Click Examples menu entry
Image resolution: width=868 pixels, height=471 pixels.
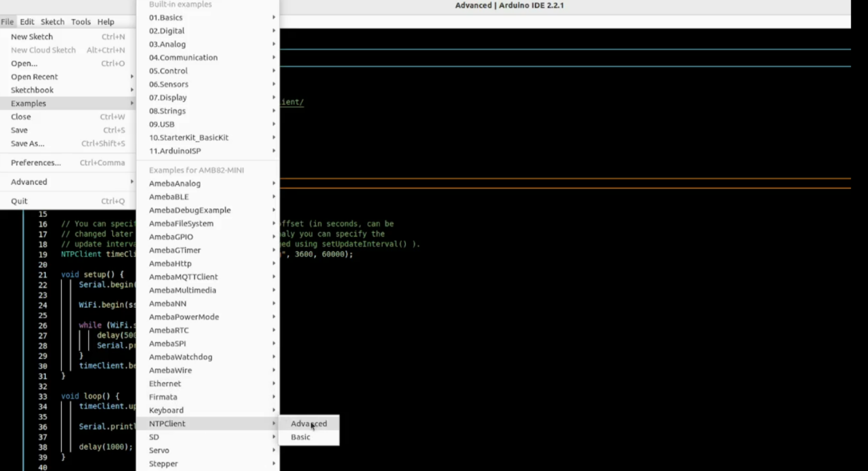point(68,103)
